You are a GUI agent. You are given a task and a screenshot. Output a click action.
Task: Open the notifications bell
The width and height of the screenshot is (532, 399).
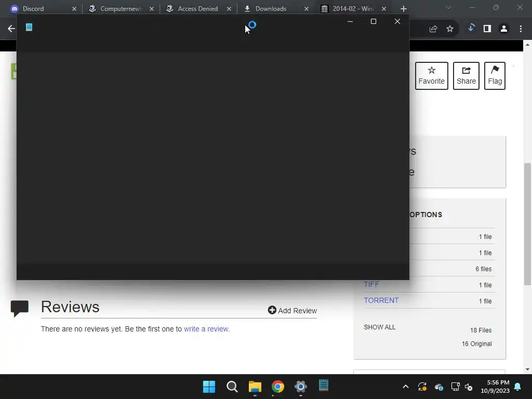click(518, 387)
